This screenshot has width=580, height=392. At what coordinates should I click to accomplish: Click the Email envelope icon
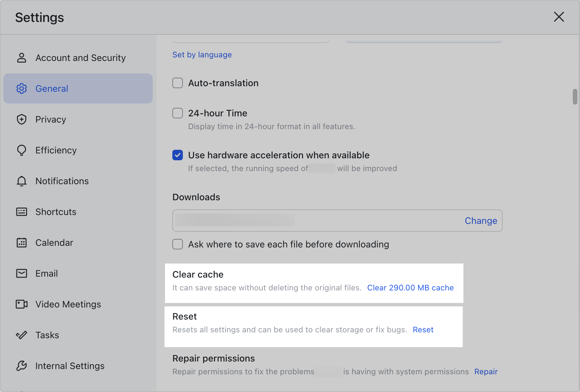coord(22,273)
